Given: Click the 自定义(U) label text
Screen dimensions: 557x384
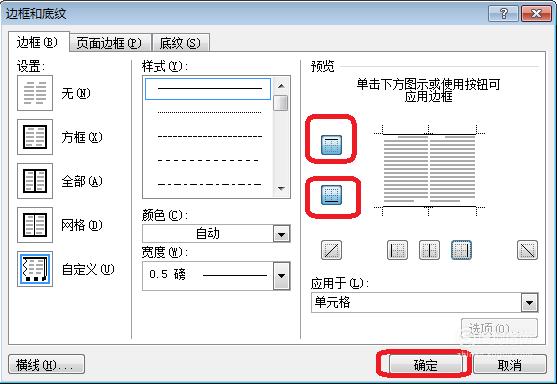Looking at the screenshot, I should coord(88,269).
